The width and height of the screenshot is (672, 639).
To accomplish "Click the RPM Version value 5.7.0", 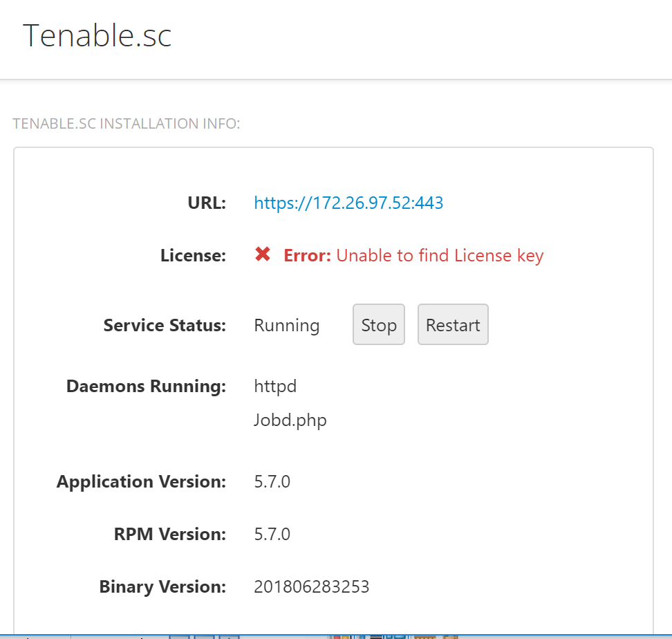I will point(272,535).
